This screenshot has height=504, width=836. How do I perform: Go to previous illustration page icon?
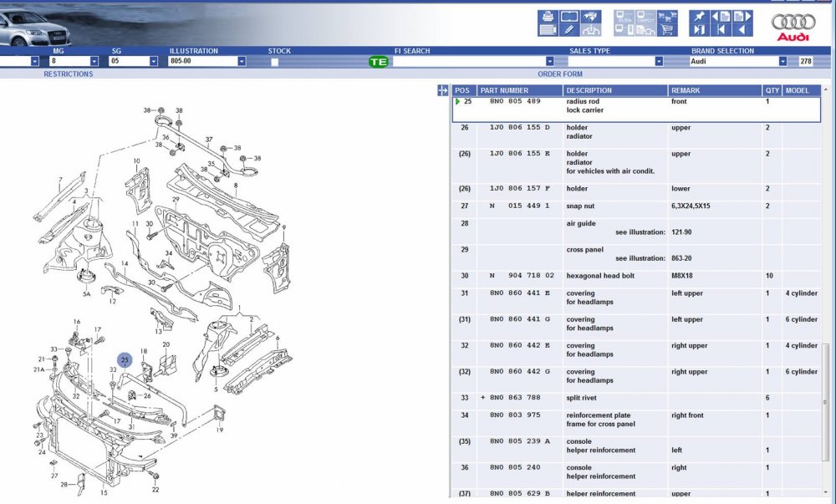pos(721,17)
